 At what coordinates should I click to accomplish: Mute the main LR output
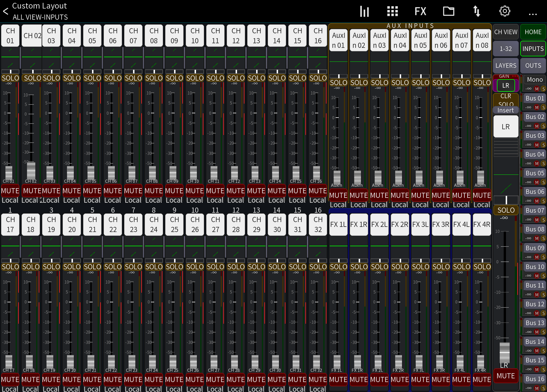point(506,376)
